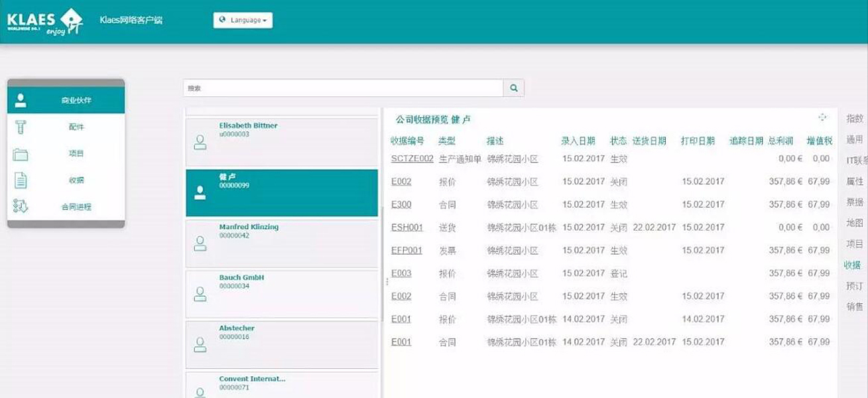Switch to the 销售 tab on right
The width and height of the screenshot is (868, 398).
[854, 306]
